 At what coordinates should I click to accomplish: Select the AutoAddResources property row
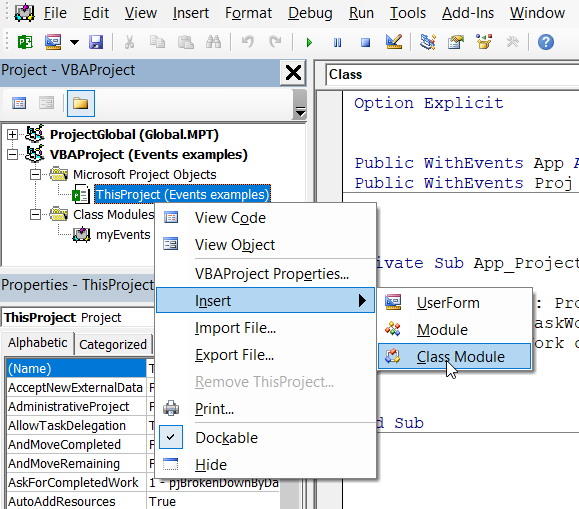click(x=143, y=502)
